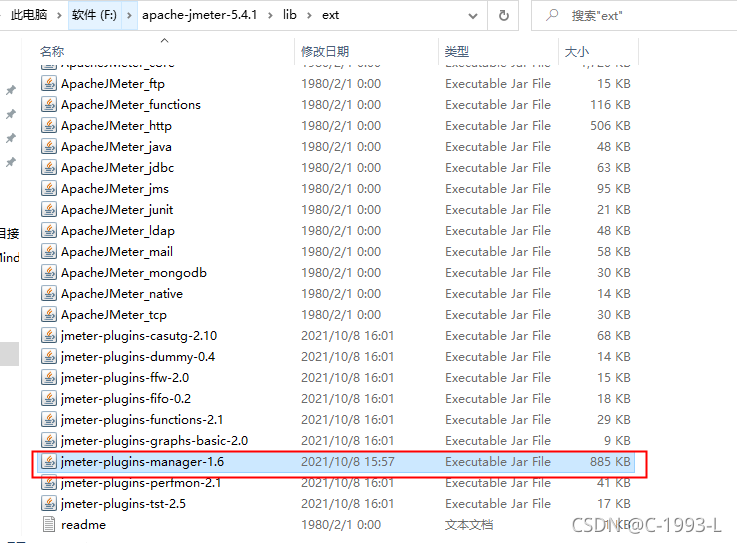Click the 2021/10/8 15:57 date value
Image resolution: width=737 pixels, height=543 pixels.
[348, 462]
